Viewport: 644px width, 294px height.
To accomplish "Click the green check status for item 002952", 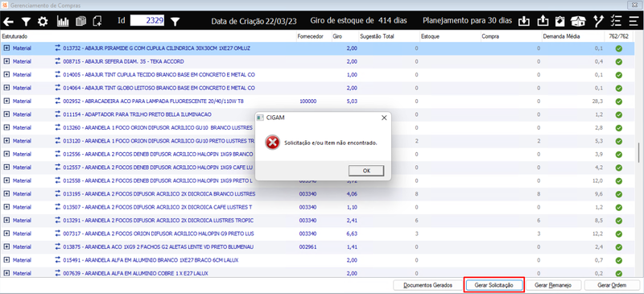I will (618, 101).
